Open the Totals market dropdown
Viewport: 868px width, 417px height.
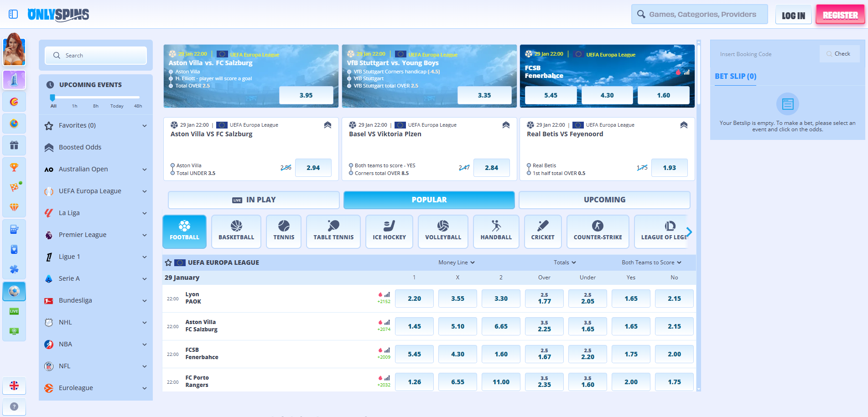[x=565, y=263]
